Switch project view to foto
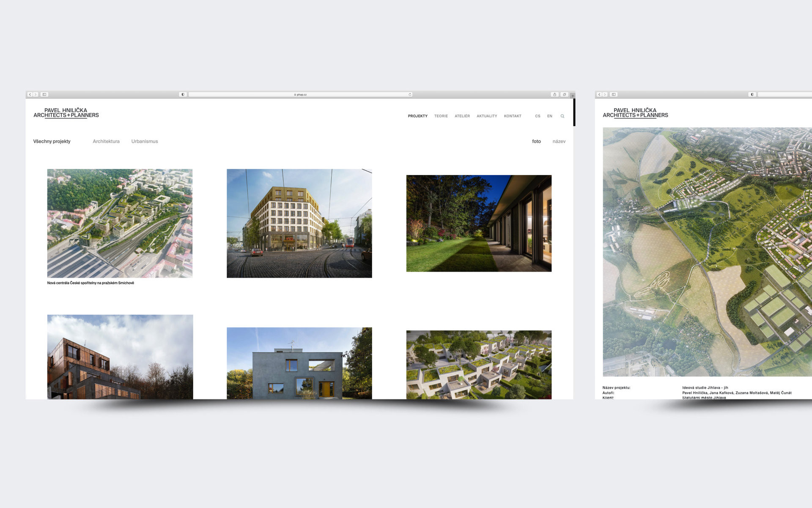Screen dimensions: 812x508 coord(536,142)
